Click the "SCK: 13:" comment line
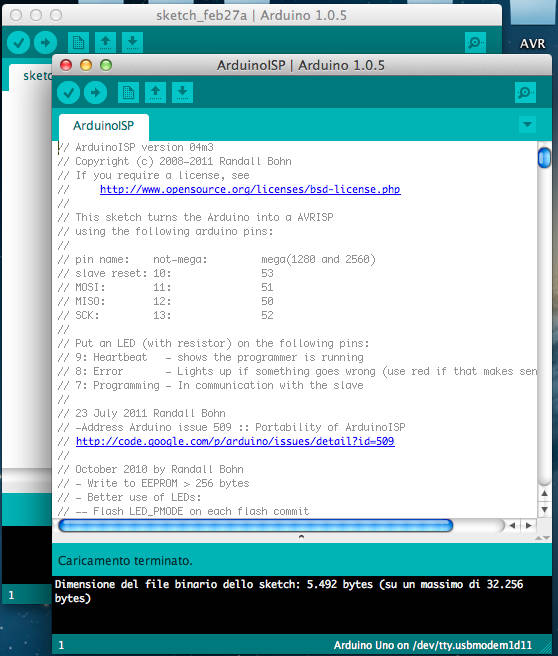Screen dimensions: 558x656 click(x=166, y=315)
